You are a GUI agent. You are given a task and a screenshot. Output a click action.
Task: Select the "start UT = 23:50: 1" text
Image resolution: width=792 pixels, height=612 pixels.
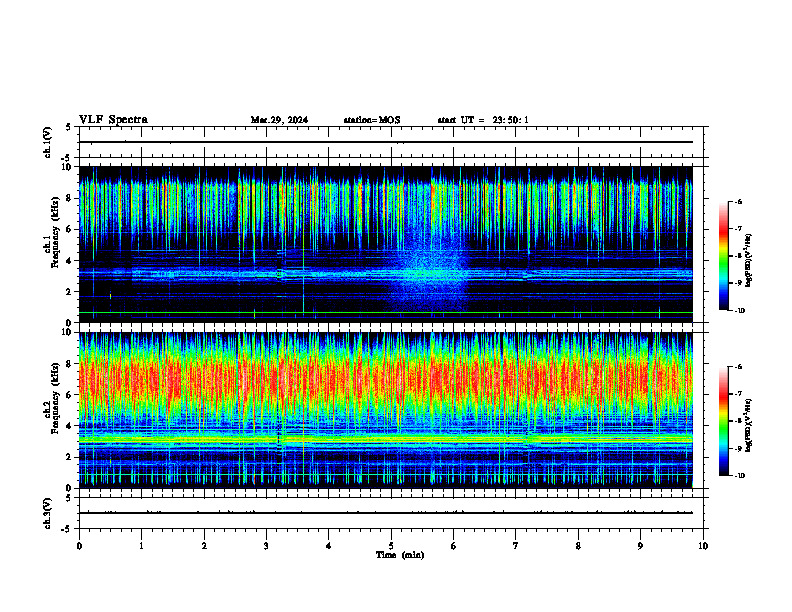pos(483,120)
